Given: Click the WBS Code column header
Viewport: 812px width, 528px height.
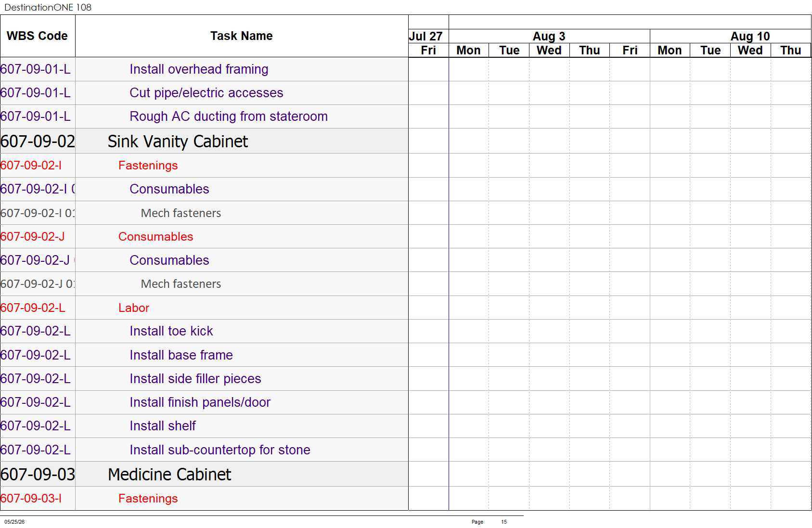Looking at the screenshot, I should pos(38,36).
